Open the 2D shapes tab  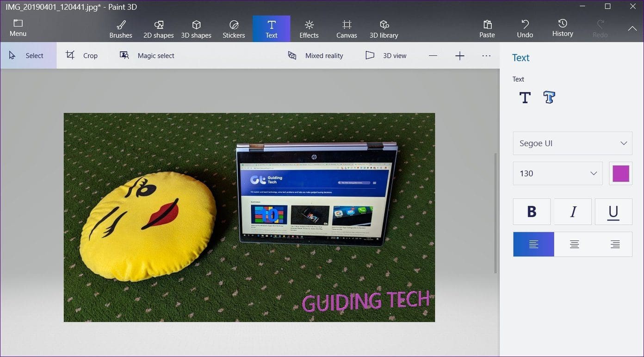(159, 29)
